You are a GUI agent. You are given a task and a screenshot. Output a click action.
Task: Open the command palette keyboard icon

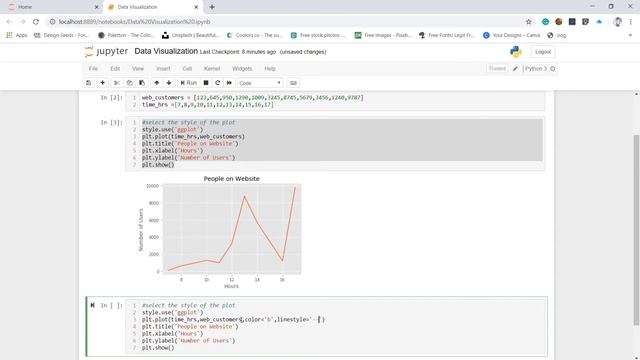point(293,83)
